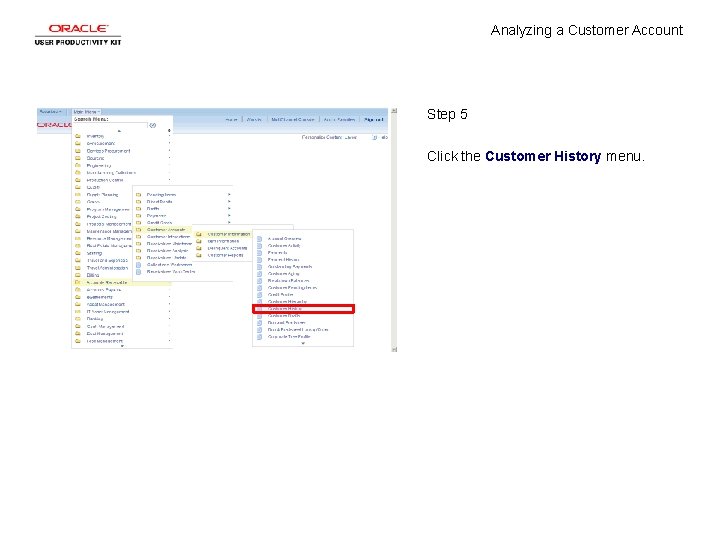Open Outstanding Payments page entry
The image size is (720, 540).
pos(290,267)
